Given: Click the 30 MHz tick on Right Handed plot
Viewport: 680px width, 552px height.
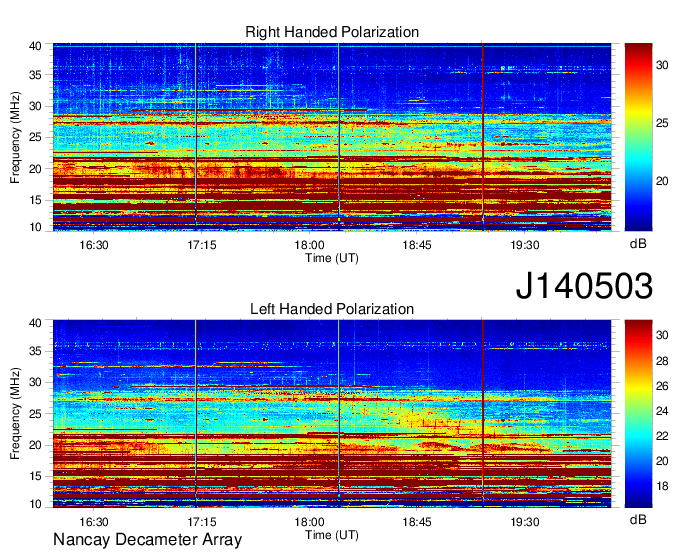Looking at the screenshot, I should [x=36, y=106].
